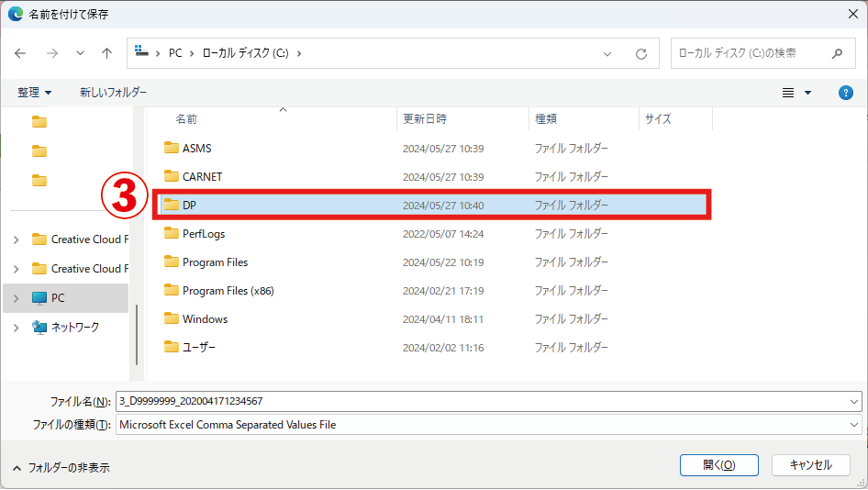Sort by 名前 column header
Viewport: 868px width, 490px height.
(186, 119)
